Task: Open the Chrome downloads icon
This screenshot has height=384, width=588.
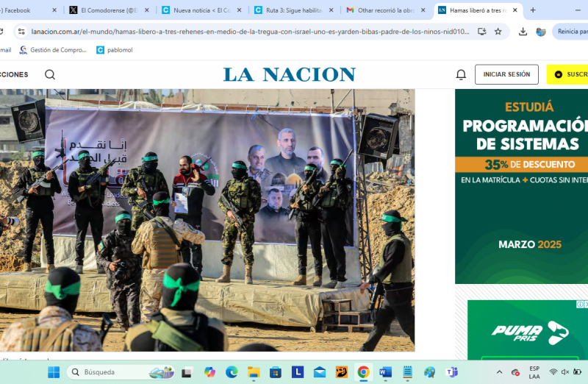Action: [x=523, y=32]
